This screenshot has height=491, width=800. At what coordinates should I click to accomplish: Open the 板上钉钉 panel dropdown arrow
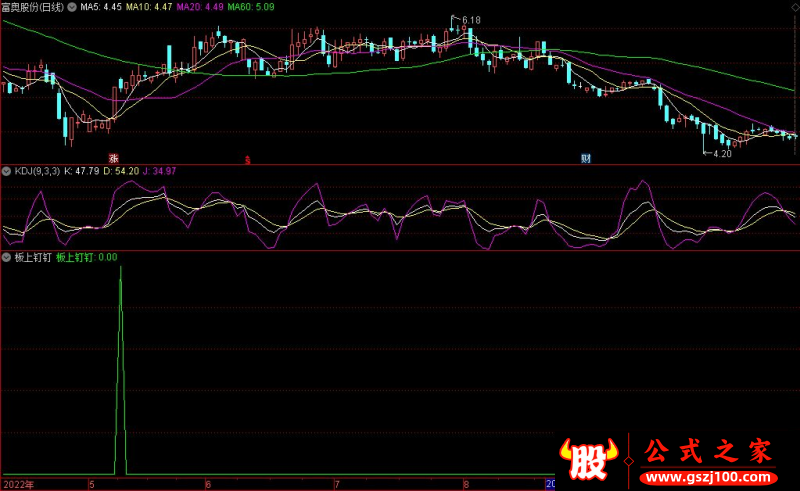(x=7, y=257)
